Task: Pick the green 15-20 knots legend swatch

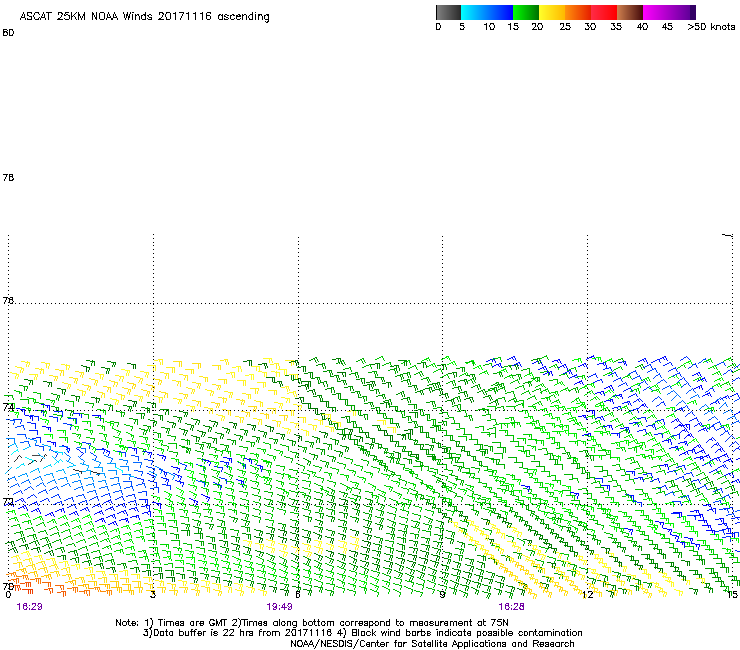Action: [x=526, y=12]
